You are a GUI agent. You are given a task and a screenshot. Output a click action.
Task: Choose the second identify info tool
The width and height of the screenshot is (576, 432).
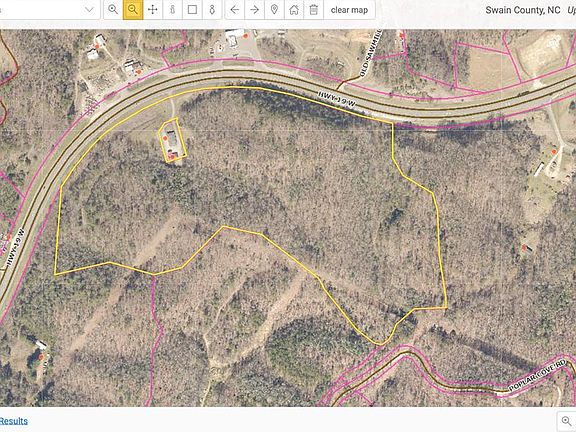tap(212, 10)
